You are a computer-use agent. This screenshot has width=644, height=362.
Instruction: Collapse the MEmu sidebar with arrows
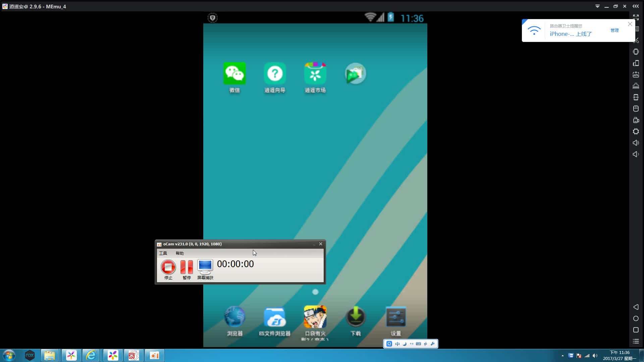click(636, 6)
